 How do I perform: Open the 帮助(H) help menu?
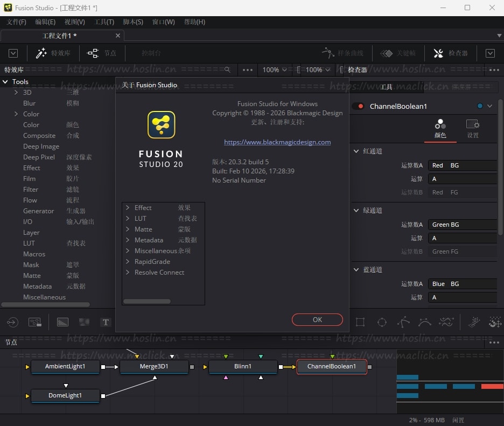(x=194, y=22)
